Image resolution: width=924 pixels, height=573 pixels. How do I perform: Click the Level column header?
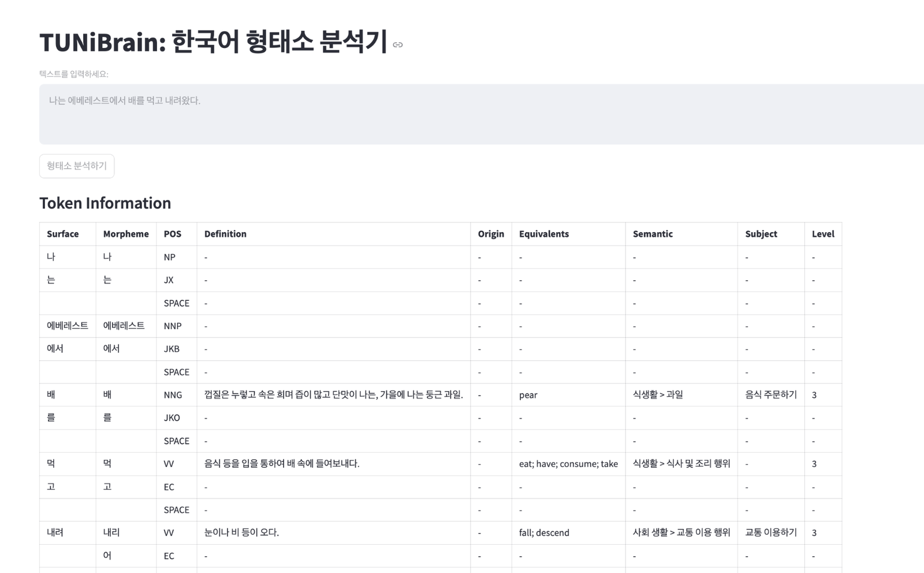coord(822,234)
